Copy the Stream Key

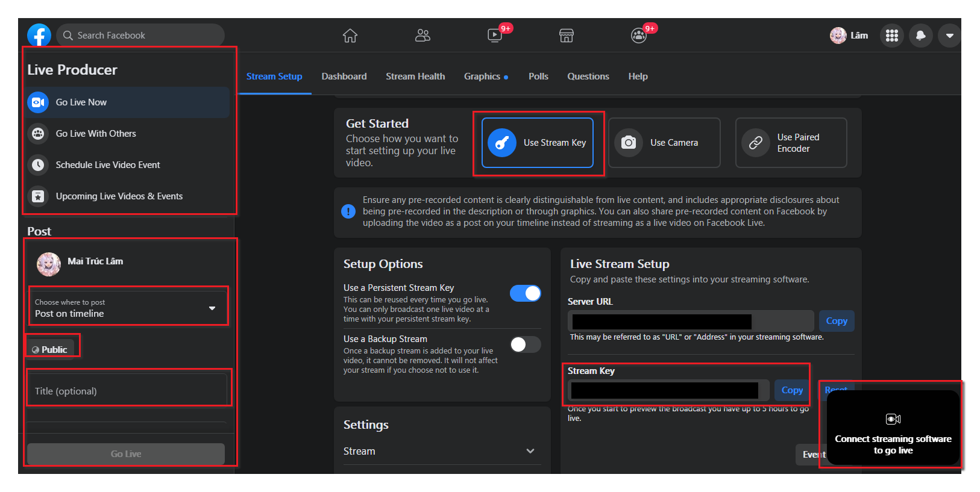[792, 390]
